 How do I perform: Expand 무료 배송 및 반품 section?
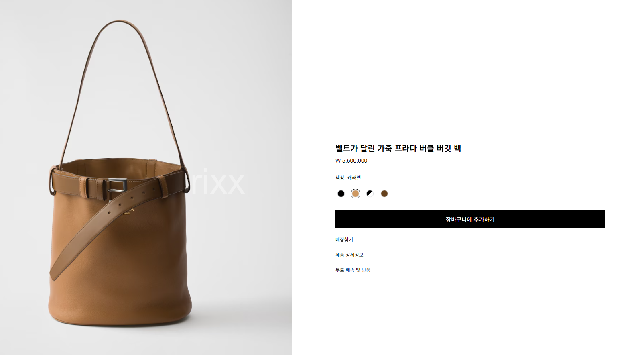[x=353, y=270]
